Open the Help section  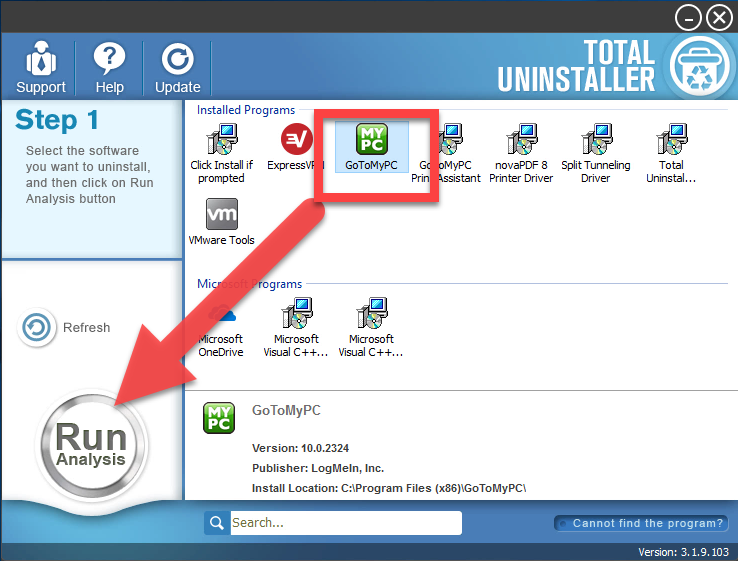tap(109, 67)
